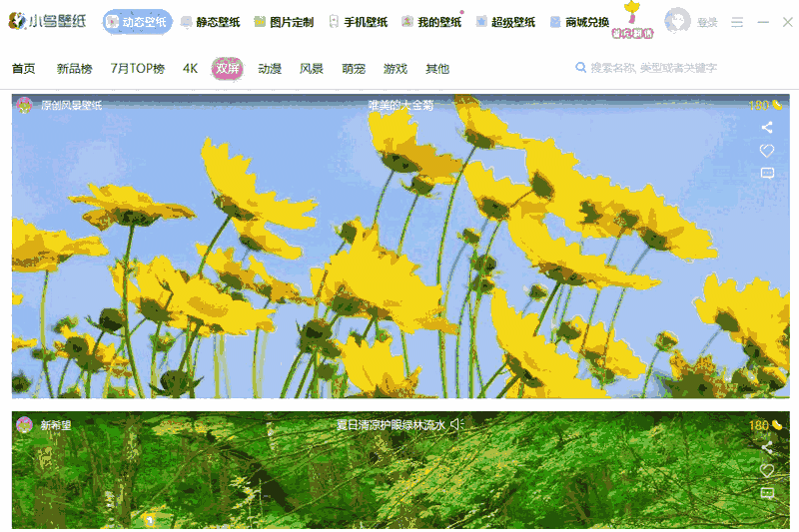Image resolution: width=799 pixels, height=532 pixels.
Task: Click the user avatar icon
Action: 677,21
